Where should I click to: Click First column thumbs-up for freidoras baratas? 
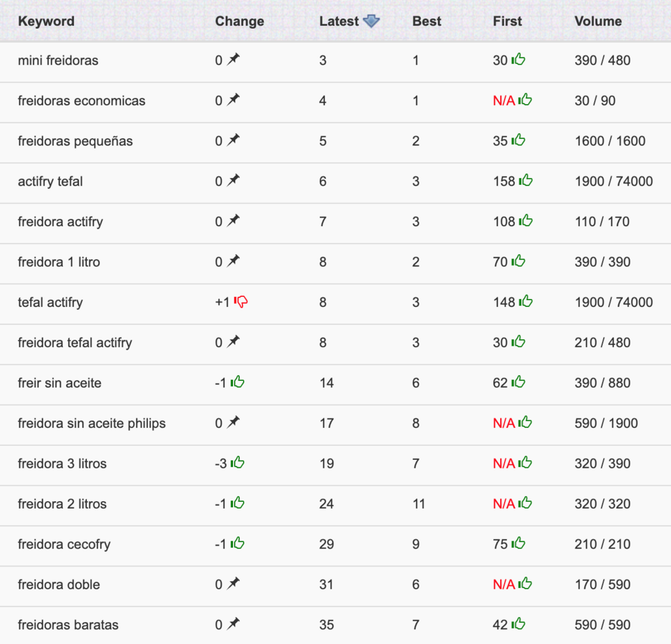(x=518, y=623)
